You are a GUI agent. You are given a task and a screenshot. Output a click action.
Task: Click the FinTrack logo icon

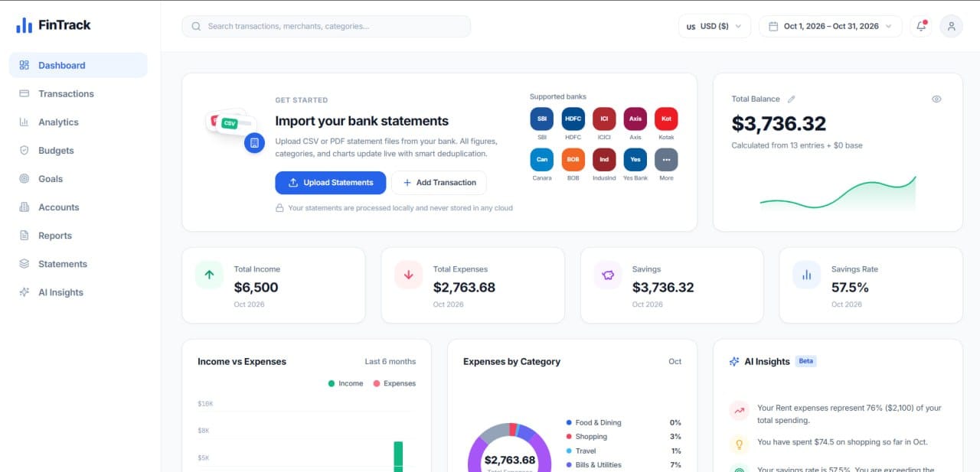[x=24, y=25]
